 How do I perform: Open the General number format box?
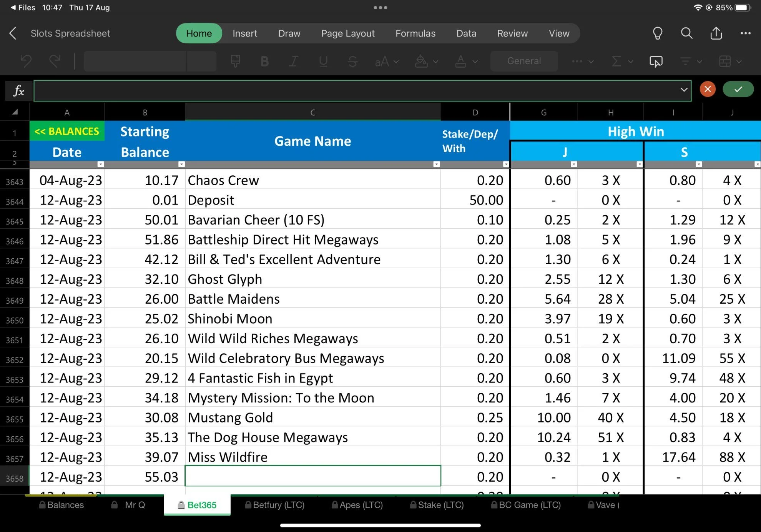524,61
